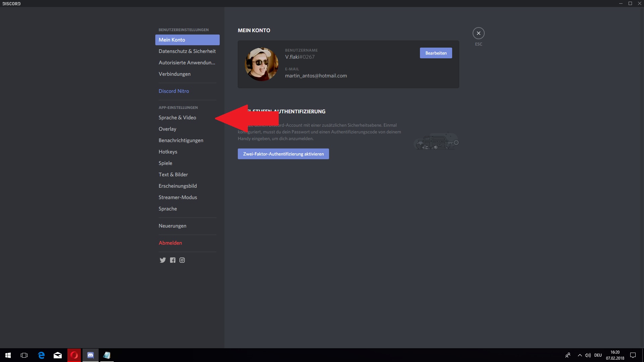Open the clock and date flyout
The height and width of the screenshot is (362, 644).
tap(615, 355)
